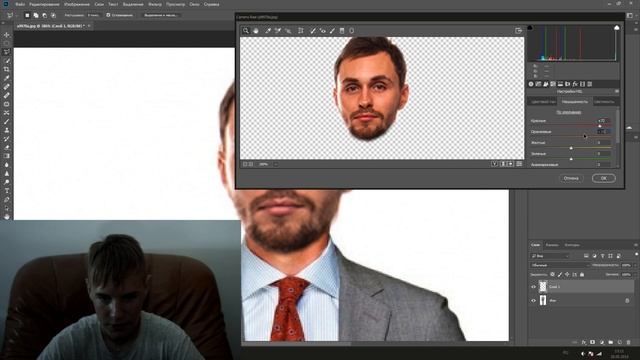
Task: Click the Выделение и маска button
Action: click(161, 15)
